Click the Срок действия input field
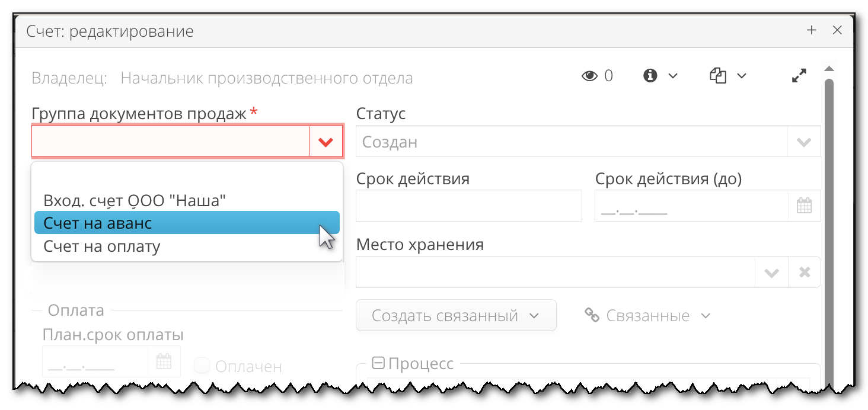 click(468, 205)
